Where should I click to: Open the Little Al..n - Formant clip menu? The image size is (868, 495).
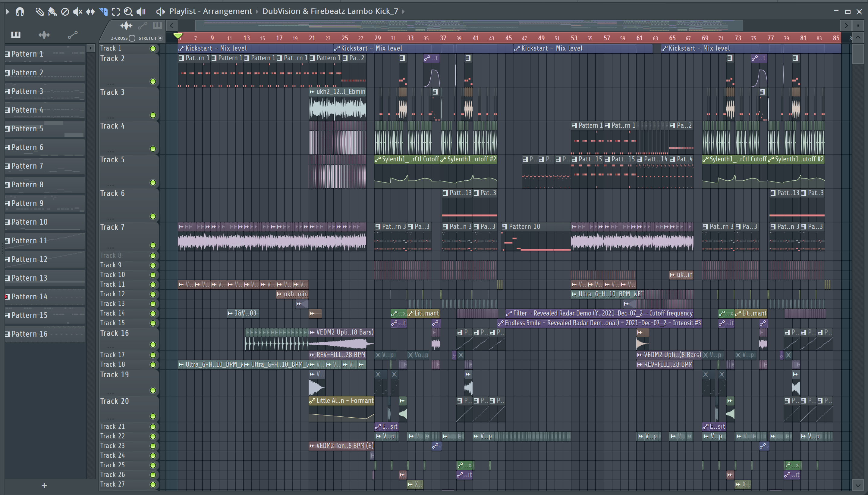coord(312,401)
